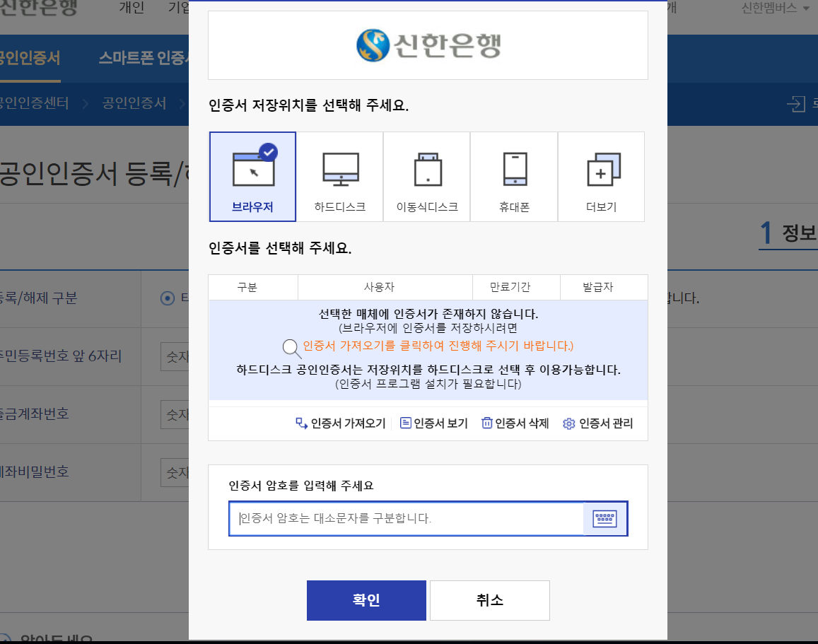Click the login arrow icon in background header
This screenshot has height=644, width=818.
point(796,104)
